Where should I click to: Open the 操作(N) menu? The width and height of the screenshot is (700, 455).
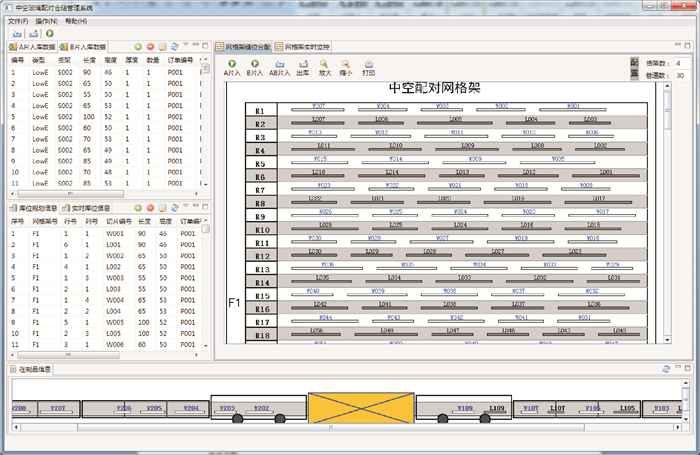point(46,20)
